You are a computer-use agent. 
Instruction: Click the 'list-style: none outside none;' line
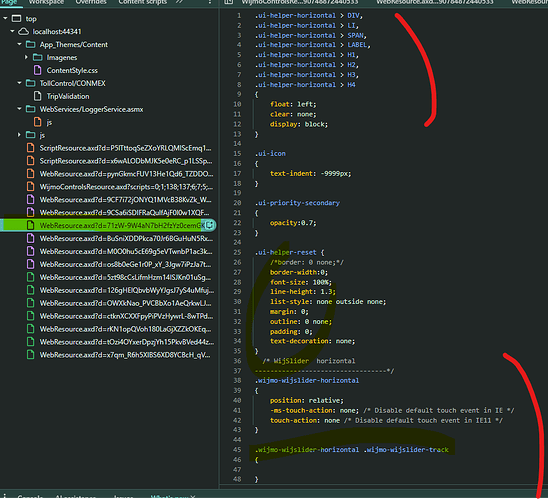click(328, 302)
